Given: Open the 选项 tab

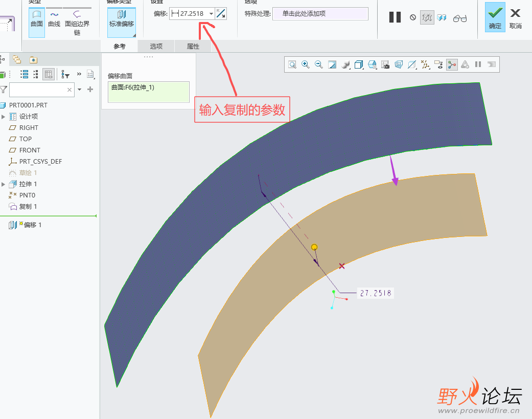Looking at the screenshot, I should tap(156, 46).
